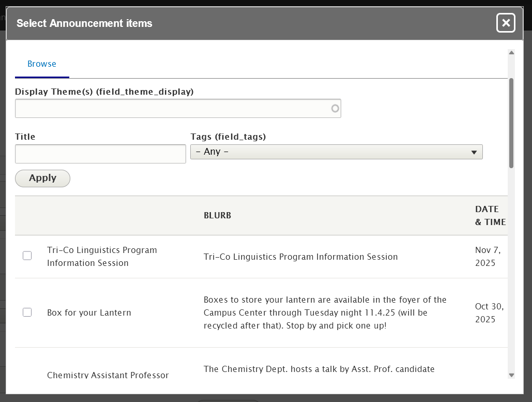
Task: Tick the Box for your Lantern checkbox
Action: coord(27,312)
